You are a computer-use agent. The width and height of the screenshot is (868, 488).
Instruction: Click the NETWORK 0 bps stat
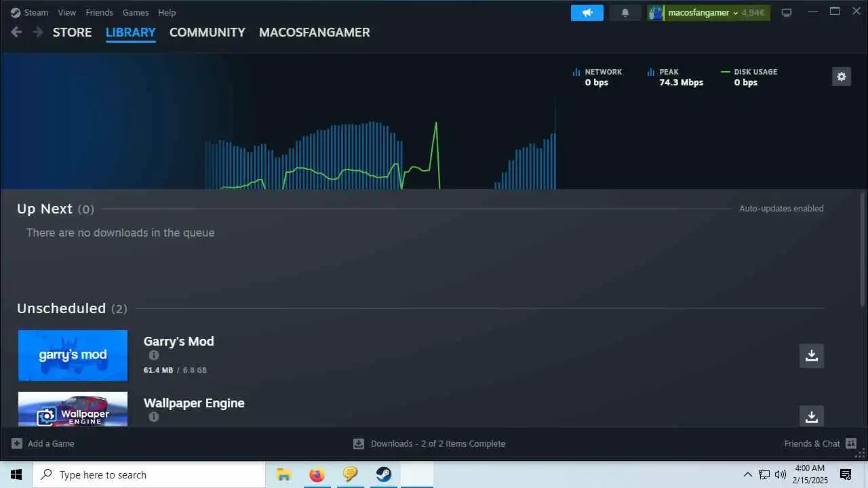(x=597, y=77)
